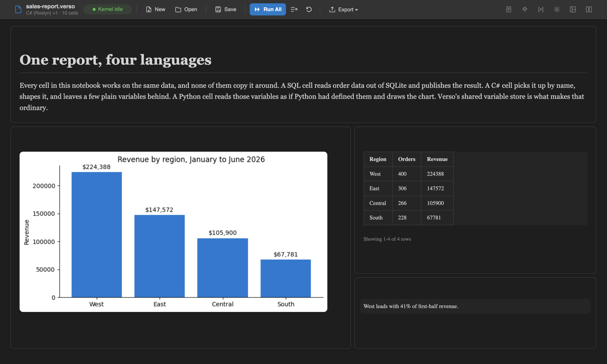Run All cells in the notebook
The image size is (607, 364).
coord(268,9)
